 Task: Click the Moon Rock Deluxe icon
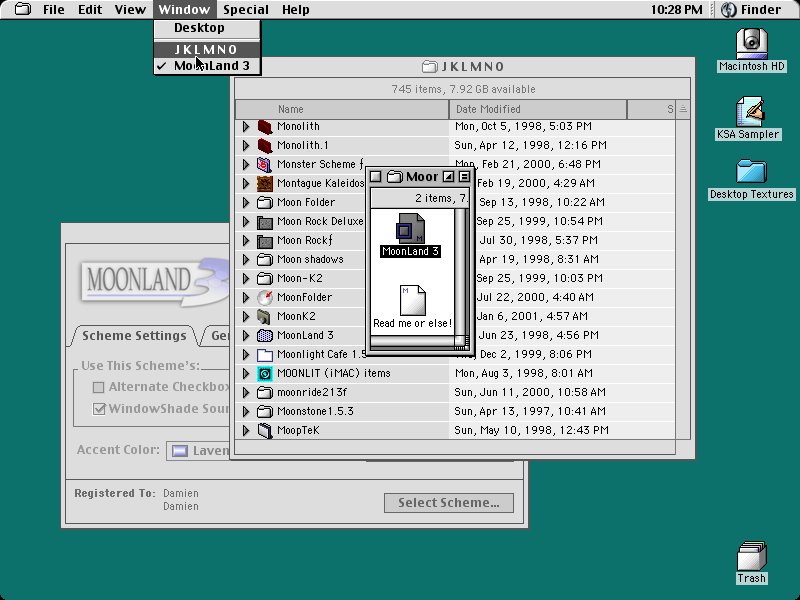[x=264, y=221]
